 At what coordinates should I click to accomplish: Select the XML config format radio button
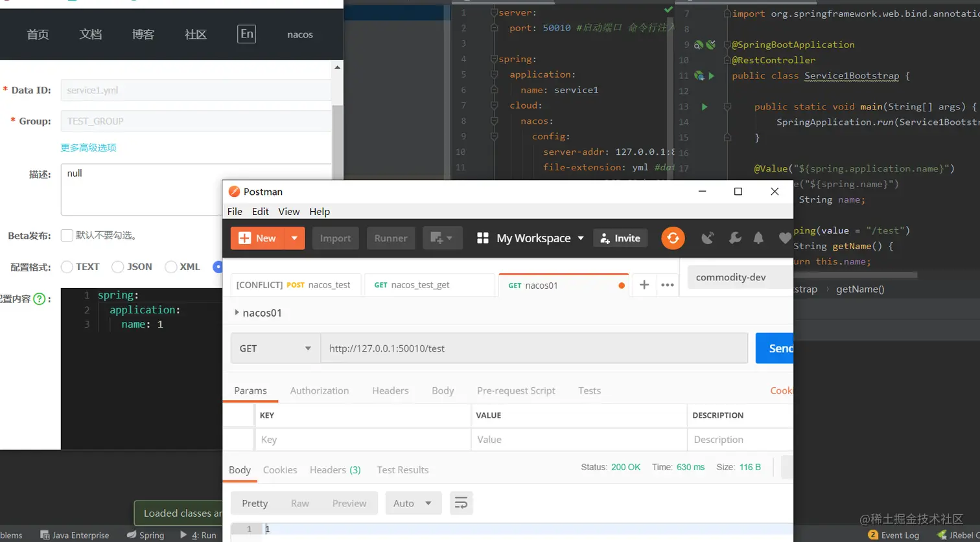(170, 267)
